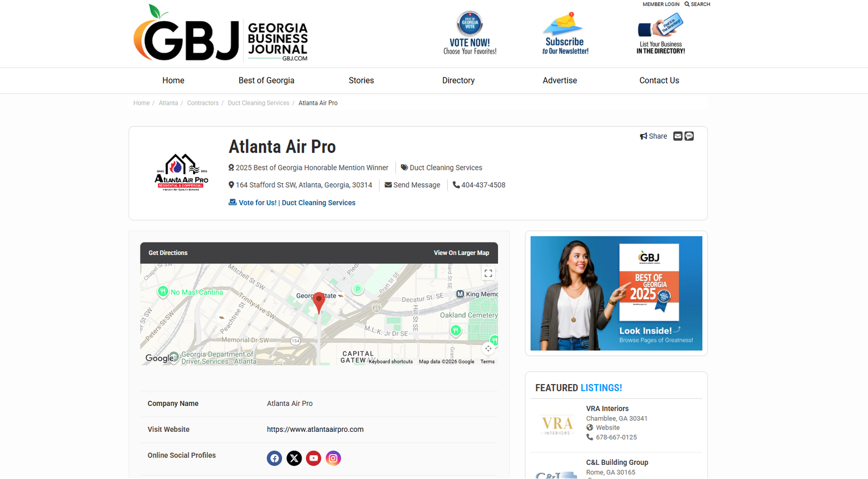The width and height of the screenshot is (868, 479).
Task: Open the Home navigation menu item
Action: 174,80
